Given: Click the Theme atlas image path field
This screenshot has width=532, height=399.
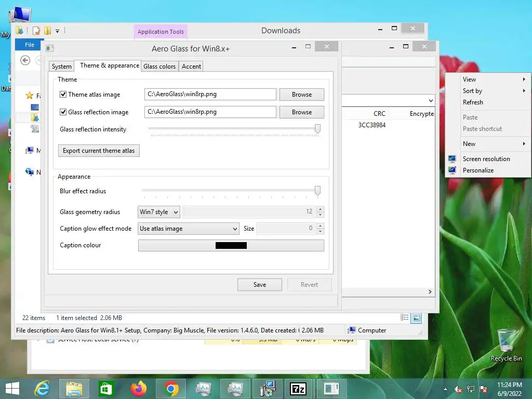Looking at the screenshot, I should (x=210, y=95).
